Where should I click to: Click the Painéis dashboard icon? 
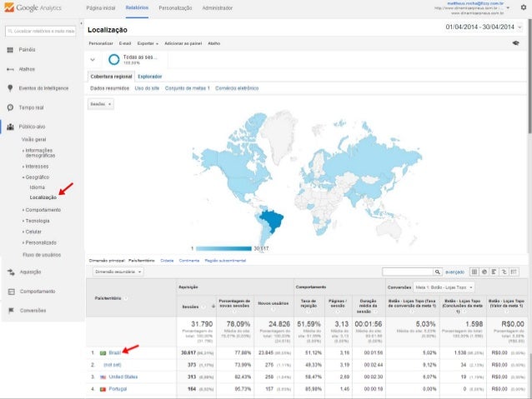point(9,50)
